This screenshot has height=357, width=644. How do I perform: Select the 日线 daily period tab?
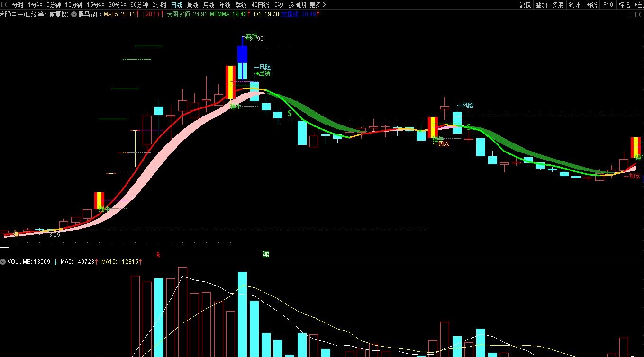[176, 5]
